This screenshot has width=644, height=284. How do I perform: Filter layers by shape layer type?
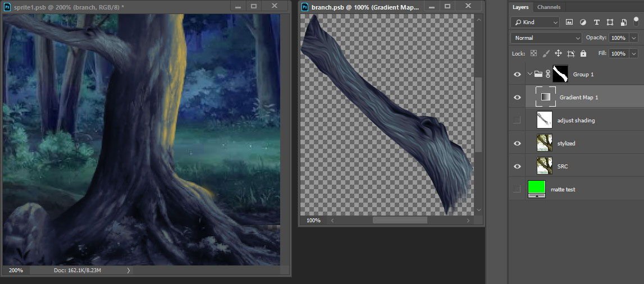point(610,22)
